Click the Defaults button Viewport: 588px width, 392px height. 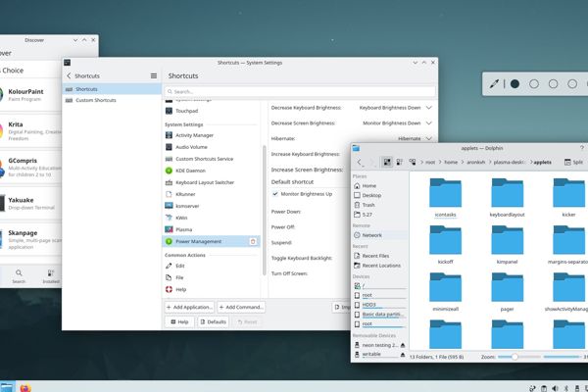click(x=213, y=321)
